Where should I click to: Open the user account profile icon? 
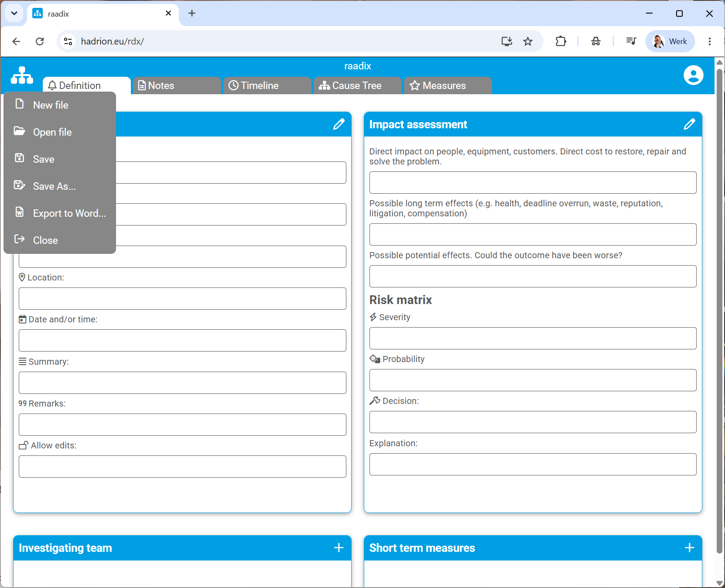(x=693, y=75)
